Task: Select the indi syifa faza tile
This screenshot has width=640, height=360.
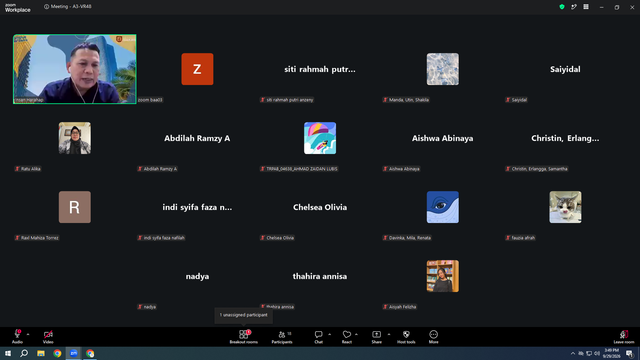Action: tap(197, 207)
